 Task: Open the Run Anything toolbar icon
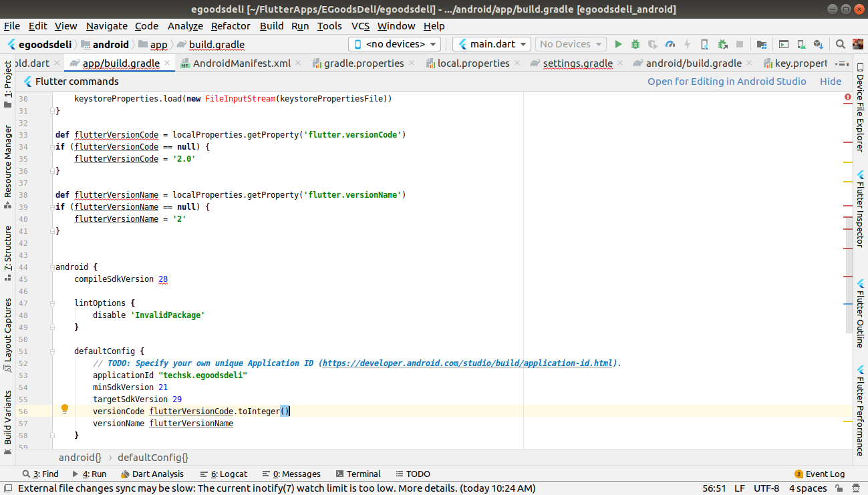(x=783, y=44)
